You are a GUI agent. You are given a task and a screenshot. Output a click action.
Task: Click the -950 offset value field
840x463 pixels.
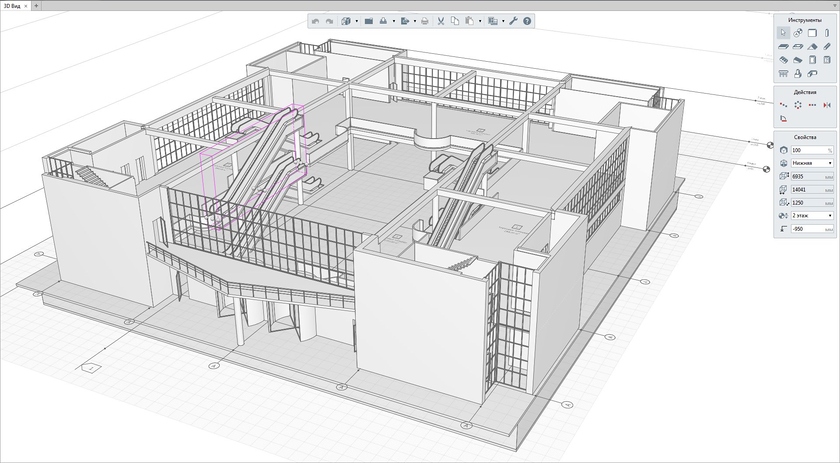tap(812, 229)
